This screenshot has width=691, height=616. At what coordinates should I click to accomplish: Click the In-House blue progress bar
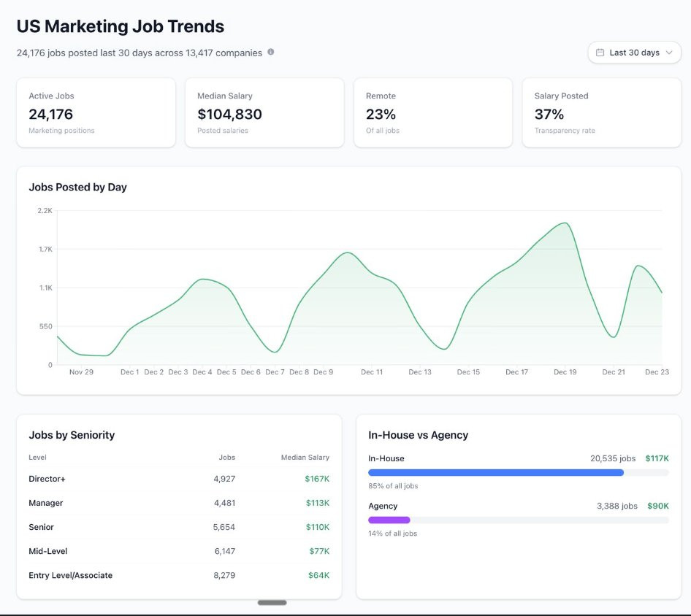[496, 472]
